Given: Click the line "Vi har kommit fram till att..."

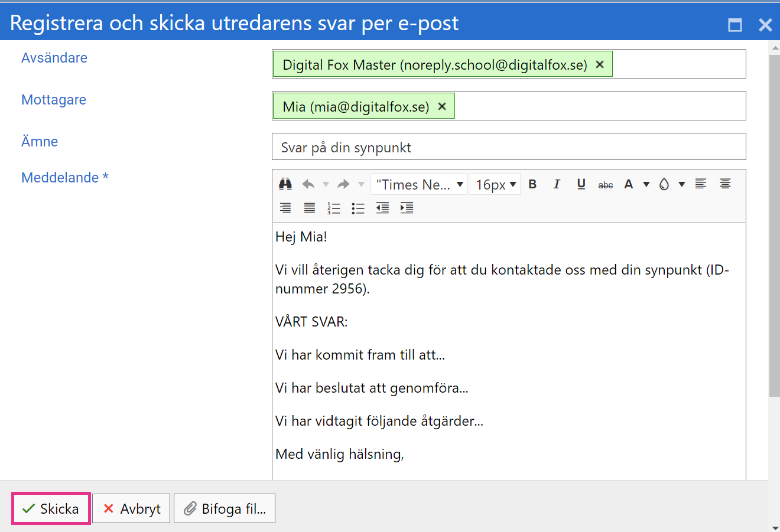Looking at the screenshot, I should 360,355.
